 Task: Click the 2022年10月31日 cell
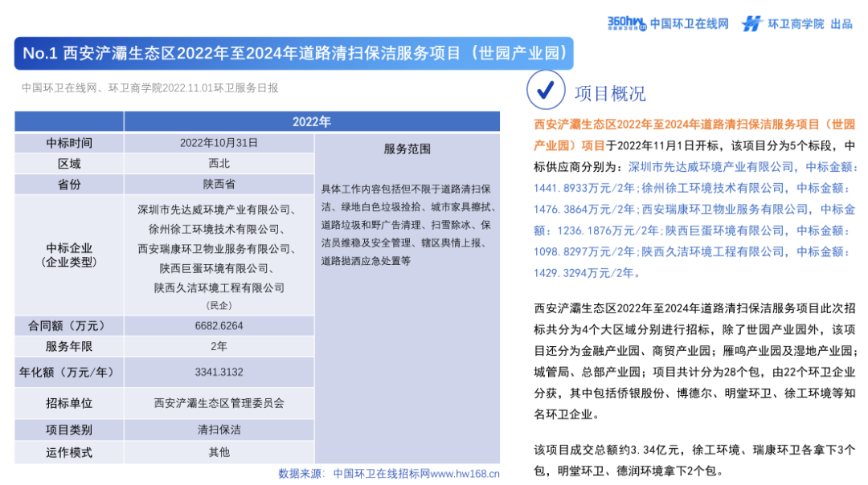point(219,143)
